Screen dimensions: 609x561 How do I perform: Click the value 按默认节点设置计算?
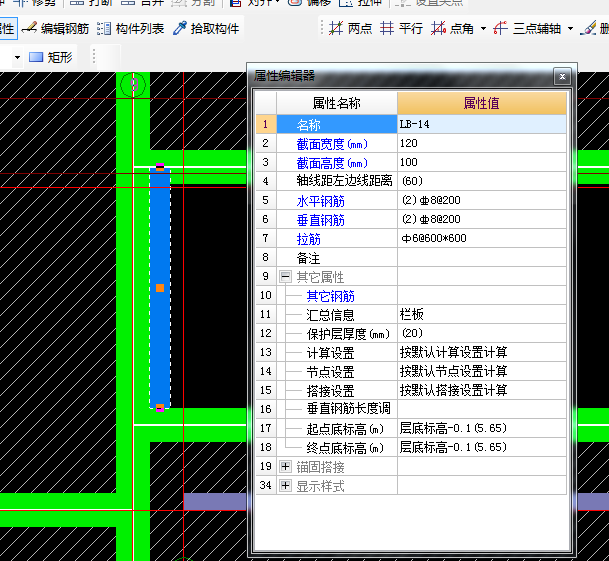(482, 371)
